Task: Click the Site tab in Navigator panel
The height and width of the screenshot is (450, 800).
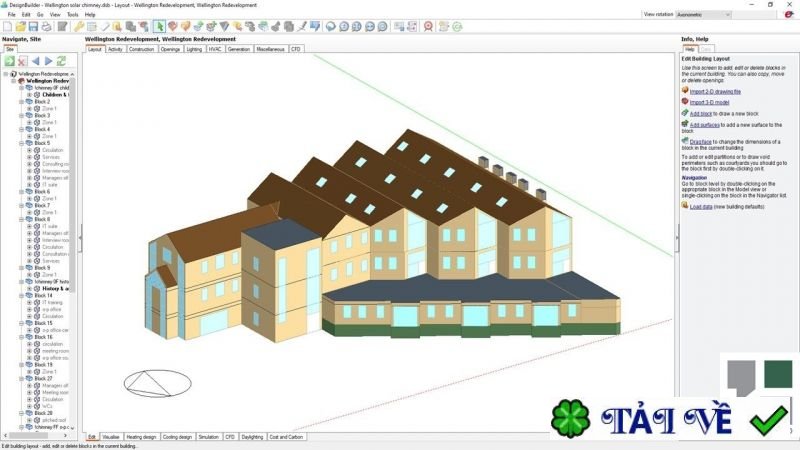Action: (x=10, y=49)
